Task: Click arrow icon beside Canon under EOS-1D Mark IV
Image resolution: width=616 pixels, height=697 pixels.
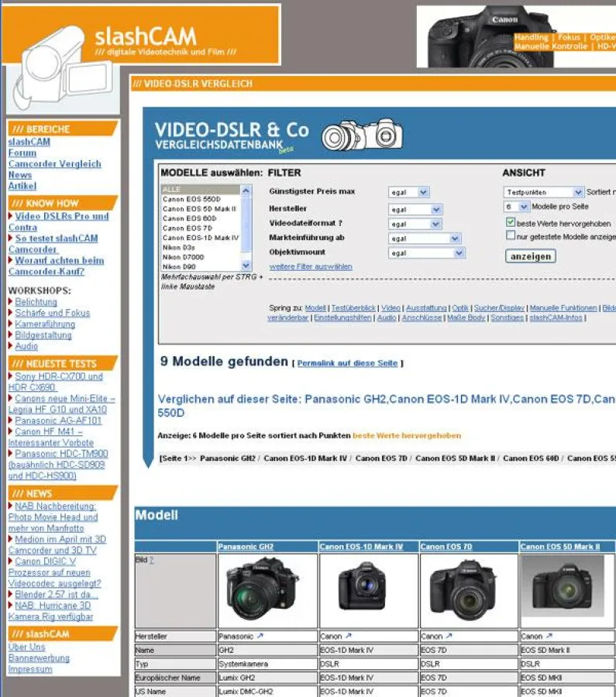Action: coord(349,637)
